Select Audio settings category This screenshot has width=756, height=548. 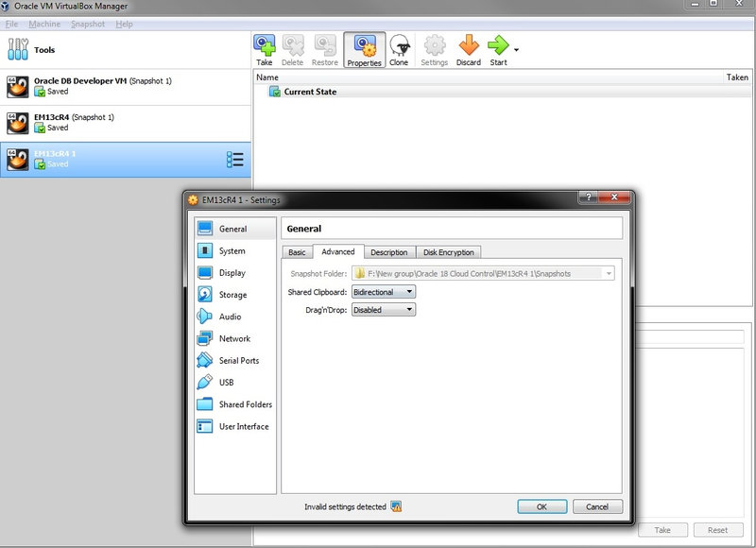click(232, 316)
